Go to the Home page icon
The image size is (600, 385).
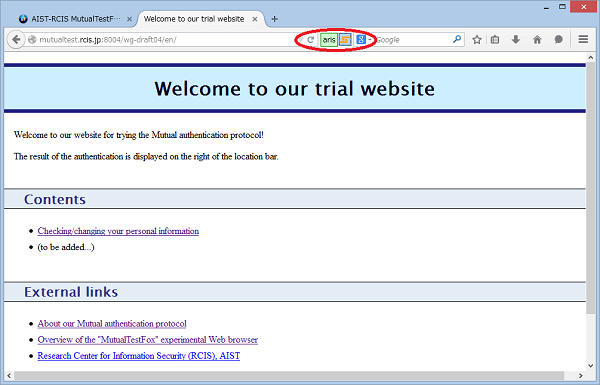pyautogui.click(x=537, y=39)
